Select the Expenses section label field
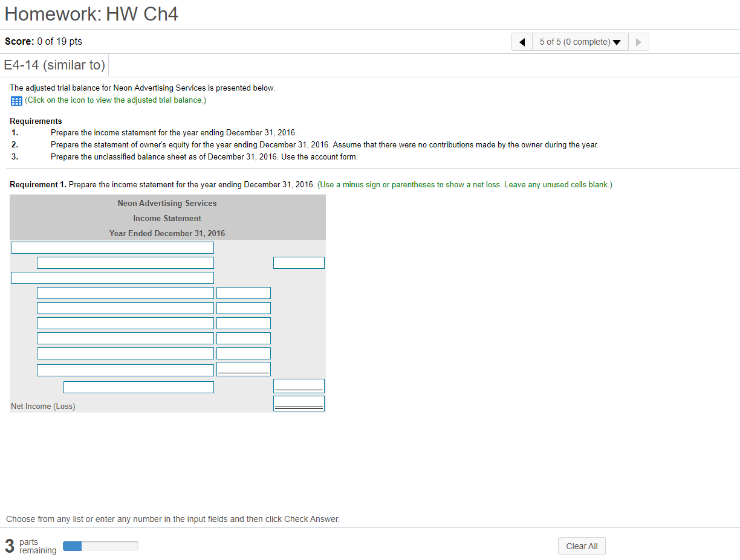The height and width of the screenshot is (560, 740). pyautogui.click(x=112, y=277)
